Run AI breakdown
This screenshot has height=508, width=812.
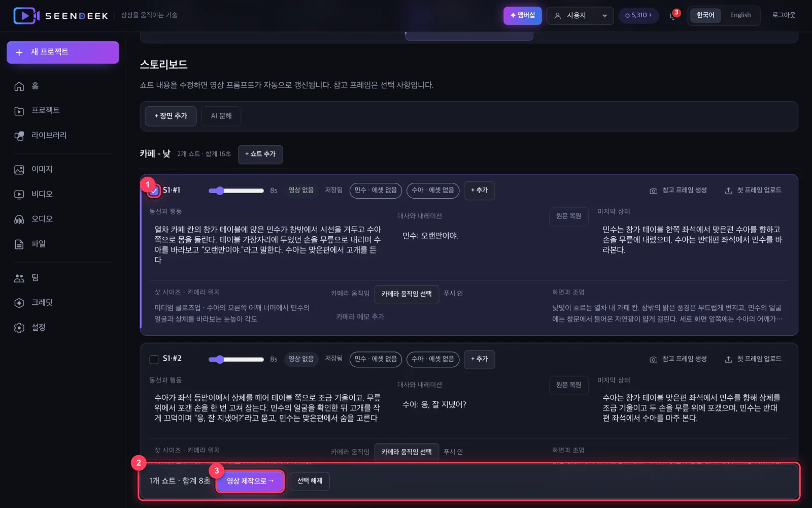221,116
